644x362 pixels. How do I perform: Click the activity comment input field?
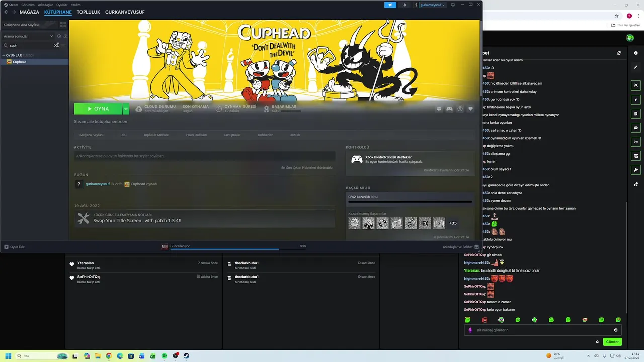[x=204, y=156]
